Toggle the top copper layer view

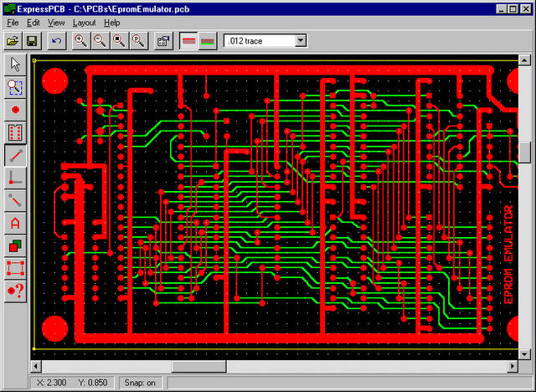pos(190,40)
